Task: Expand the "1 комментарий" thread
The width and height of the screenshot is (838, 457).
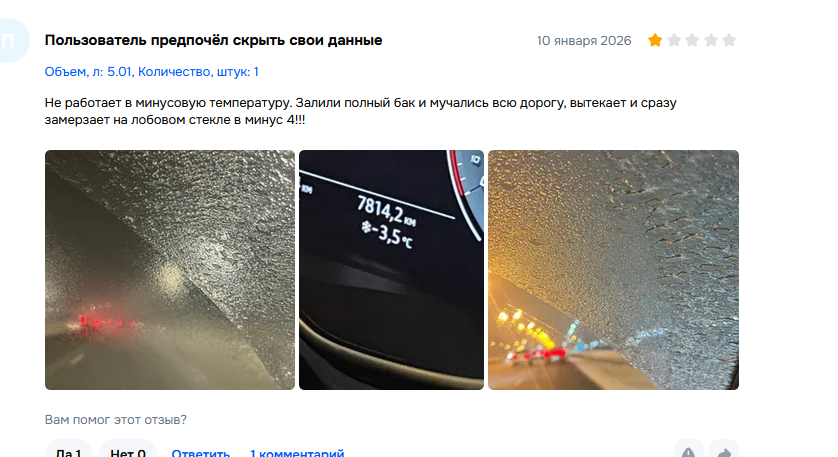Action: [297, 453]
